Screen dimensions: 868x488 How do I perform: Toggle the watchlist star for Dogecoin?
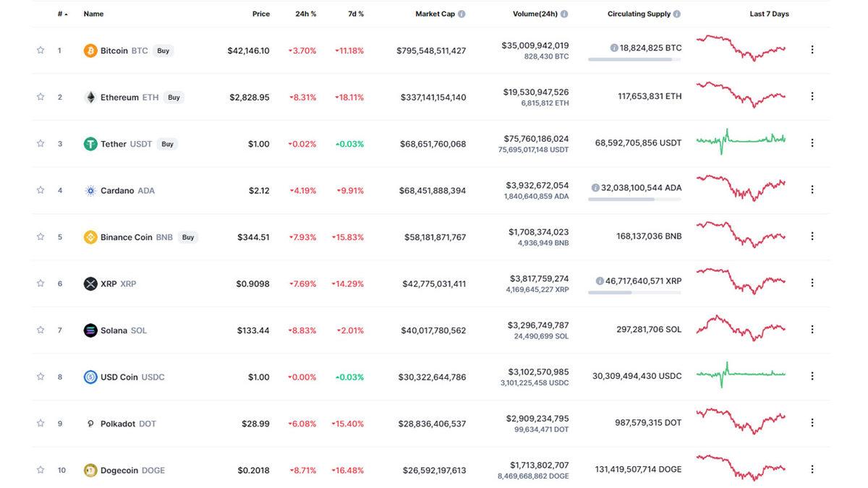coord(41,469)
